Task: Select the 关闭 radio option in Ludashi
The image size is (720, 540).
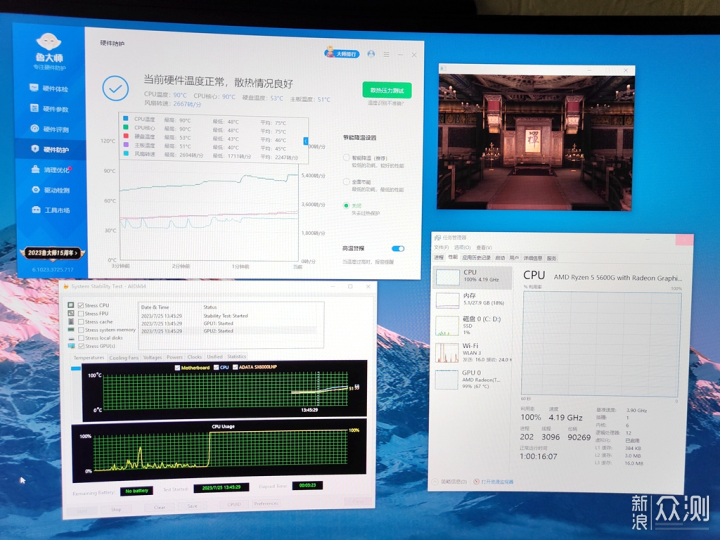Action: point(346,205)
